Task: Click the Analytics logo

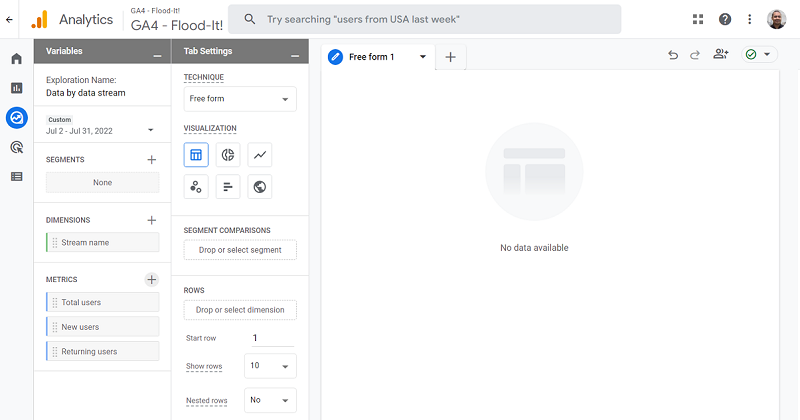Action: coord(39,19)
